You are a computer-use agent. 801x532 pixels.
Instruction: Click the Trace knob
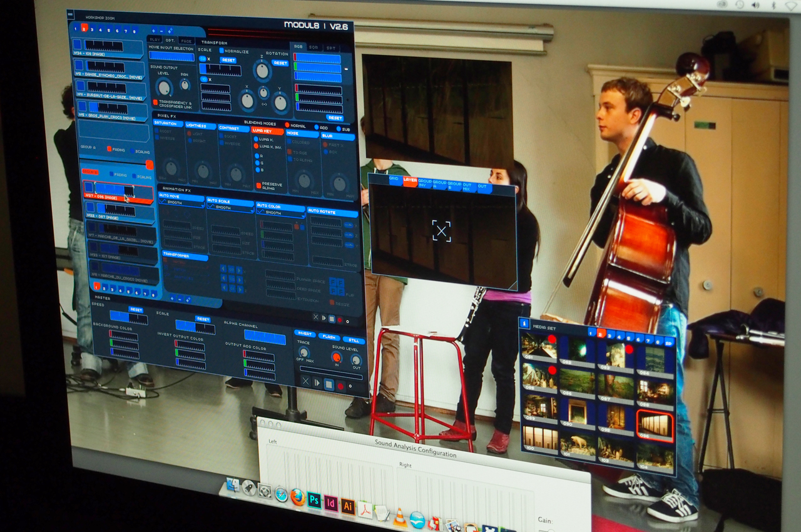304,352
